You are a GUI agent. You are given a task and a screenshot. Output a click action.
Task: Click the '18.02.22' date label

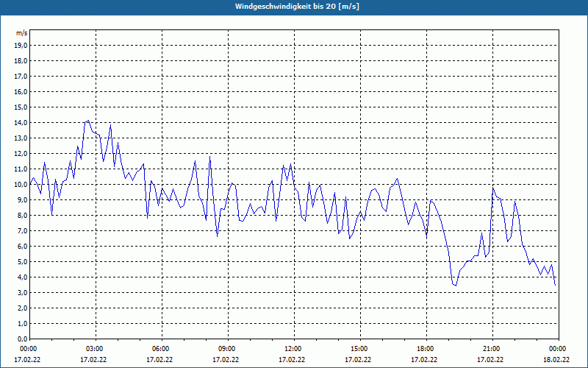556,360
